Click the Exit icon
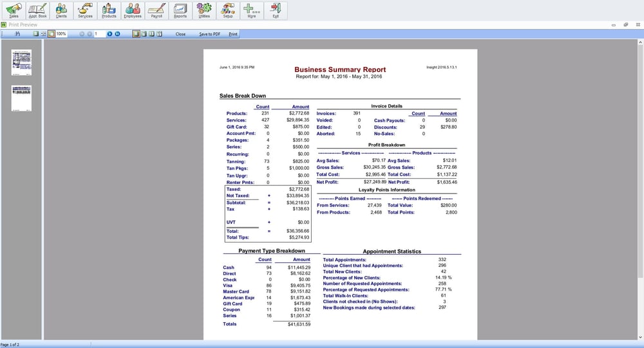Screen dimensions: 644x348 pyautogui.click(x=276, y=10)
